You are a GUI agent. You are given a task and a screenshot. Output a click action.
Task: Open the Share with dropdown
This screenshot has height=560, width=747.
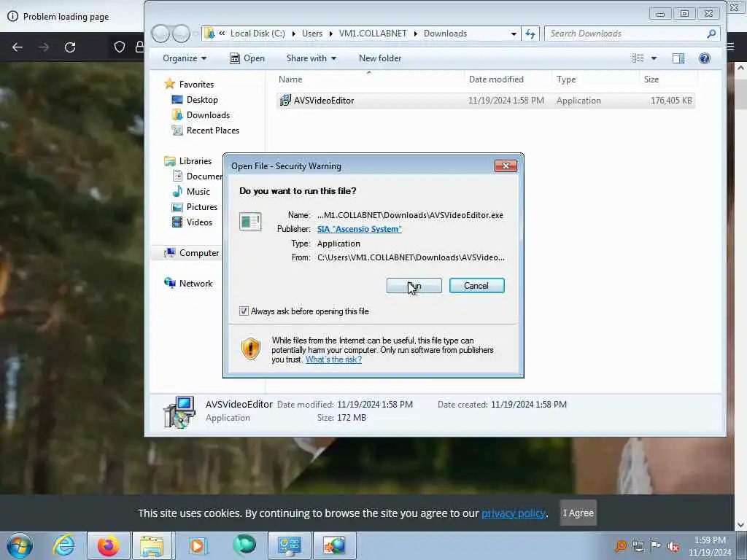click(311, 58)
